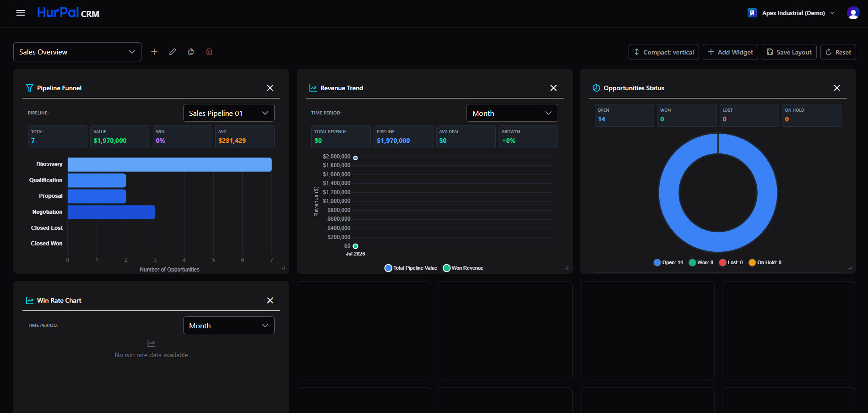Toggle the Lost: 0 legend entry
This screenshot has height=413, width=868.
pos(731,262)
